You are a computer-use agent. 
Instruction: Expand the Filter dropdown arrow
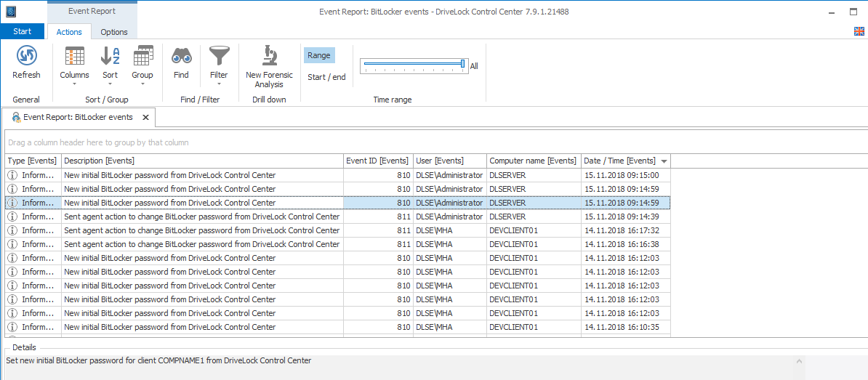click(219, 84)
